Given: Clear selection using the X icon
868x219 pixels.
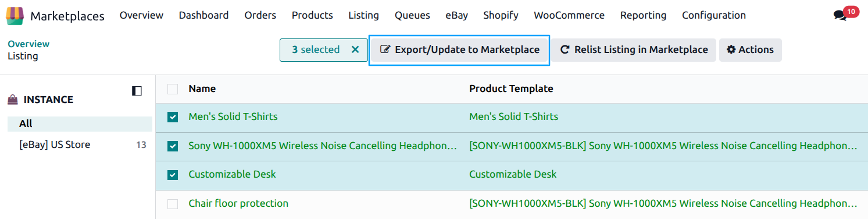Looking at the screenshot, I should (x=355, y=50).
